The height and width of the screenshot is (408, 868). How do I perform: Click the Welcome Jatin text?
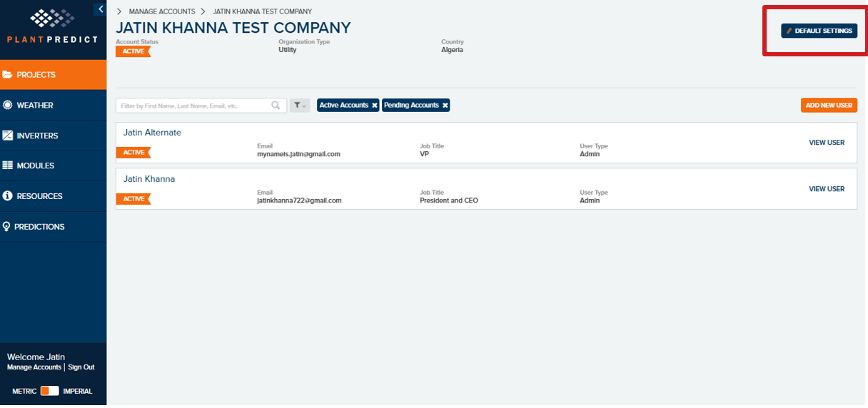click(36, 357)
